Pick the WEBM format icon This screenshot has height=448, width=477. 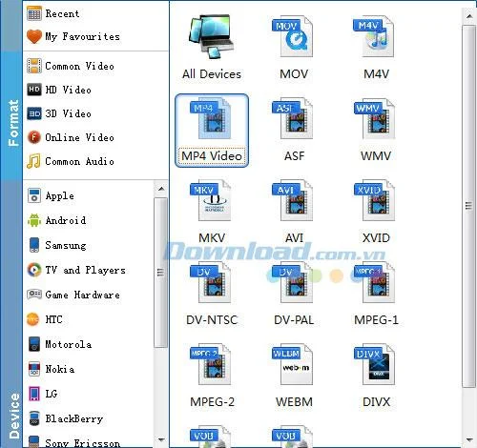[x=293, y=365]
